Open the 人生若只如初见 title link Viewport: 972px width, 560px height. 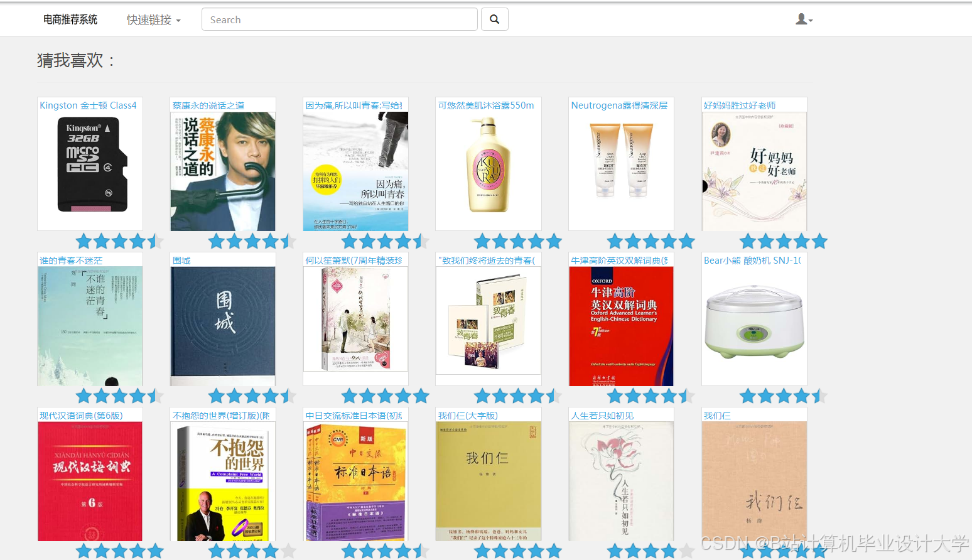click(602, 416)
